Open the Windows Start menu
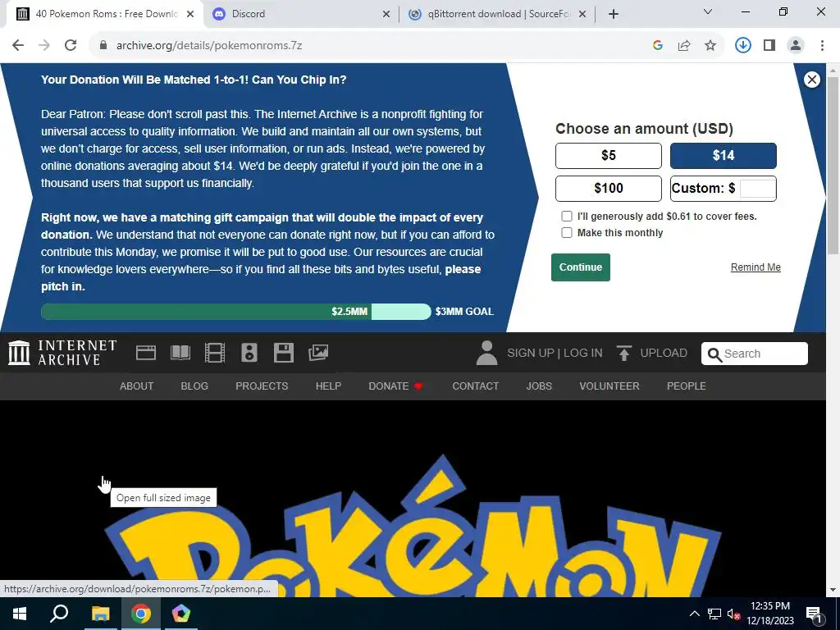 coord(20,614)
